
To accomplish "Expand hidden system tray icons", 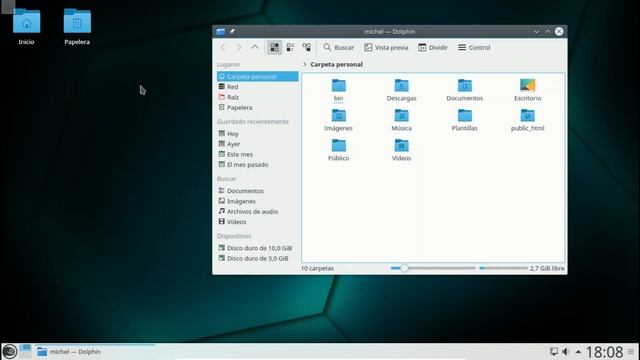I will coord(578,351).
